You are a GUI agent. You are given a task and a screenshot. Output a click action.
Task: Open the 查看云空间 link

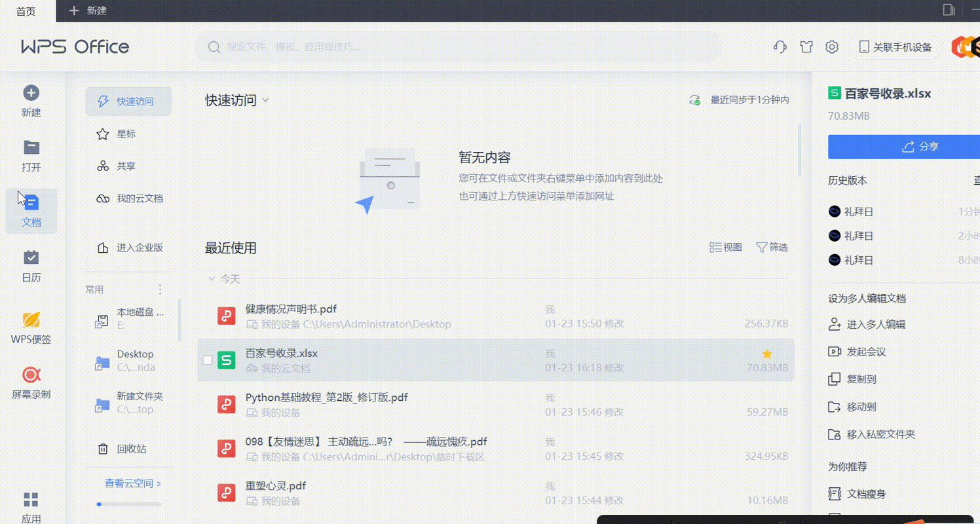tap(133, 483)
